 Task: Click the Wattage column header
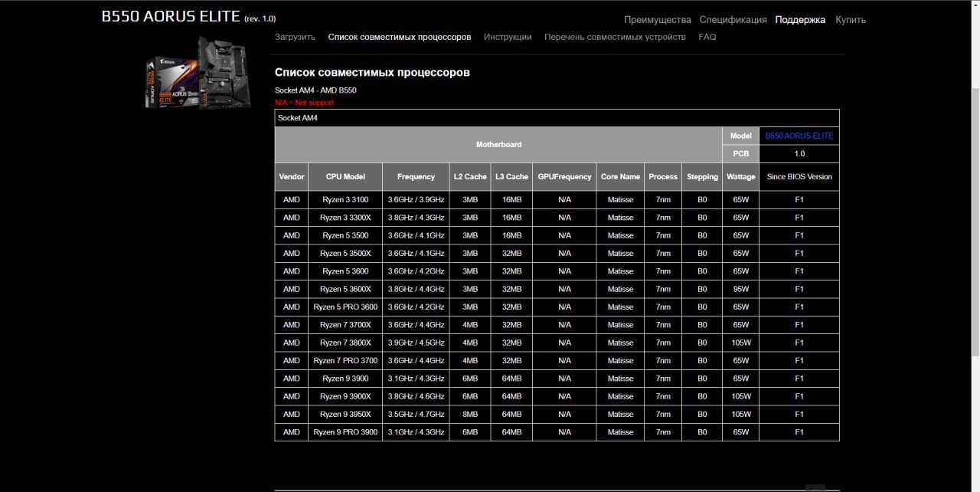click(740, 176)
